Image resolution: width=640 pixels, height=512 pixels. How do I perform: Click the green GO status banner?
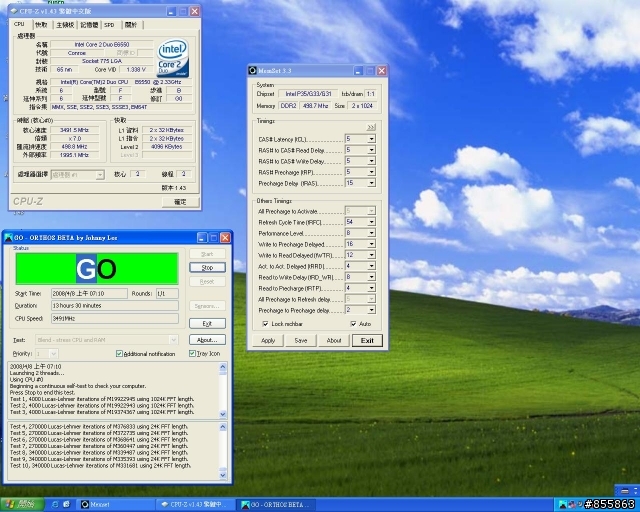coord(97,268)
